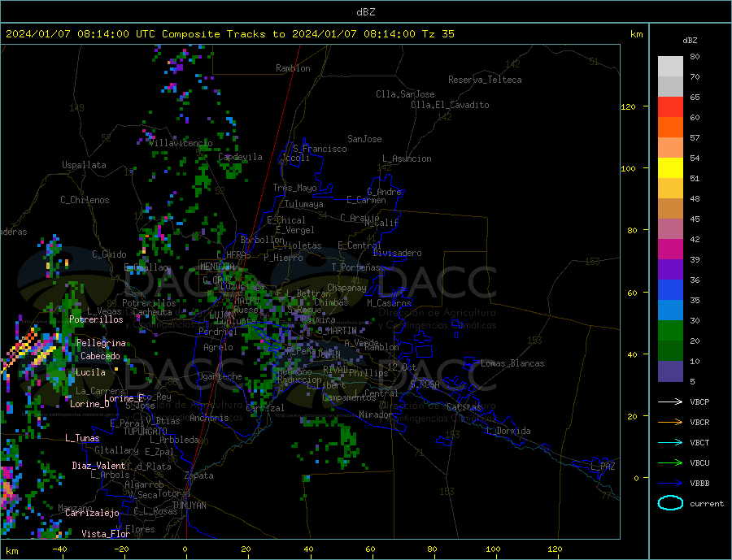Click the Cabecedo label
The width and height of the screenshot is (732, 560).
click(100, 356)
